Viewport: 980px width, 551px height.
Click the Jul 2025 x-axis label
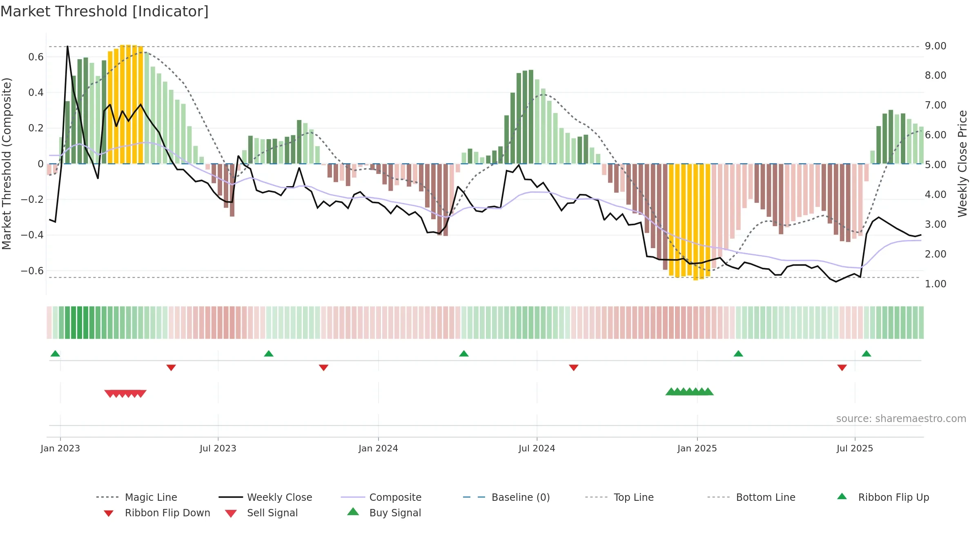[855, 448]
